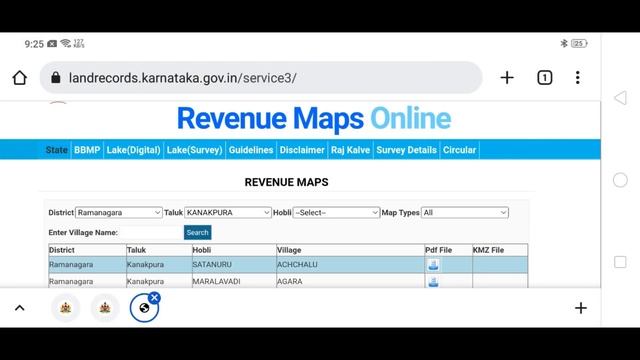
Task: Click the SATANURU hobli cell
Action: (234, 264)
